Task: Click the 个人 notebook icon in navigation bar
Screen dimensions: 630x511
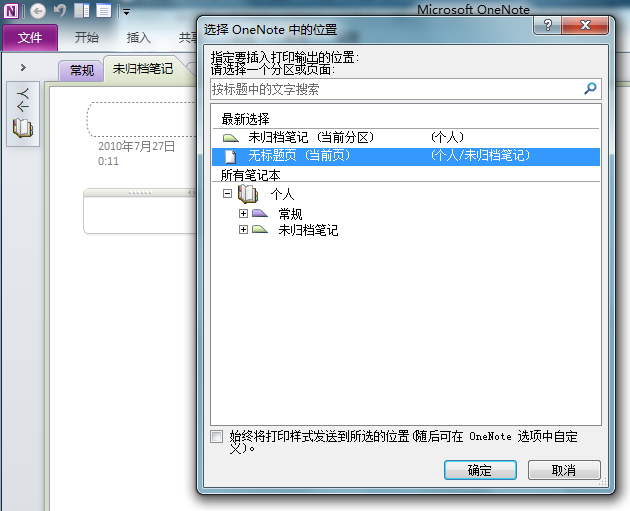Action: point(22,127)
